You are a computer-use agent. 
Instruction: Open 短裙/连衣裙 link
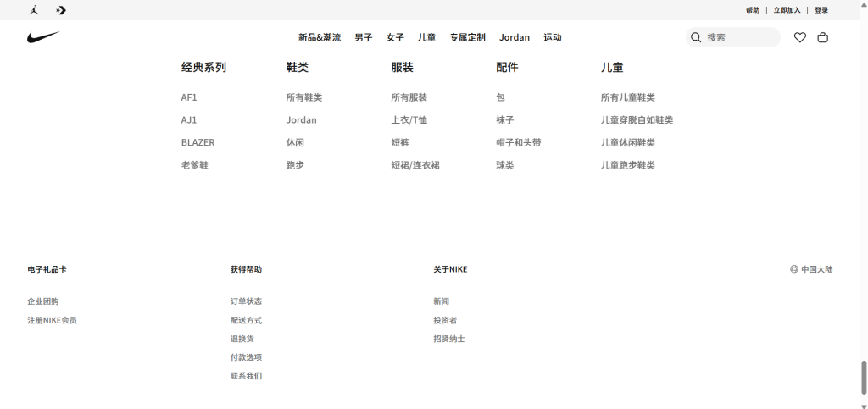[415, 165]
